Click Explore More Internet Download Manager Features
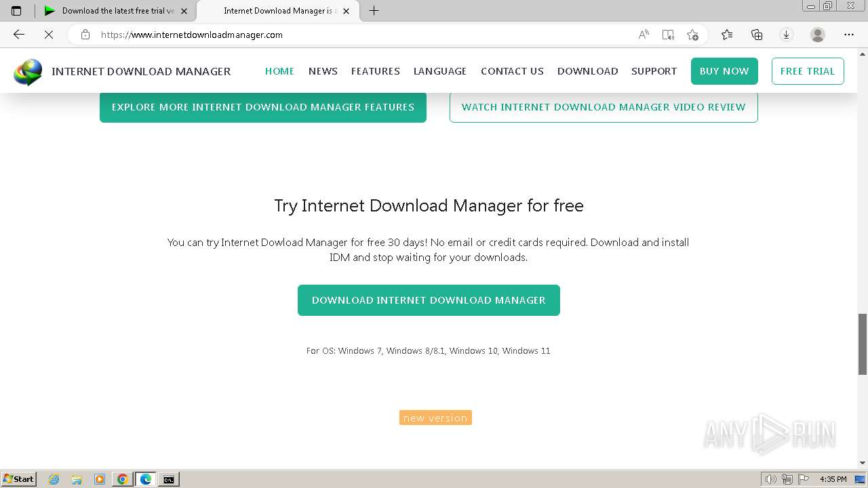This screenshot has width=868, height=488. point(263,107)
